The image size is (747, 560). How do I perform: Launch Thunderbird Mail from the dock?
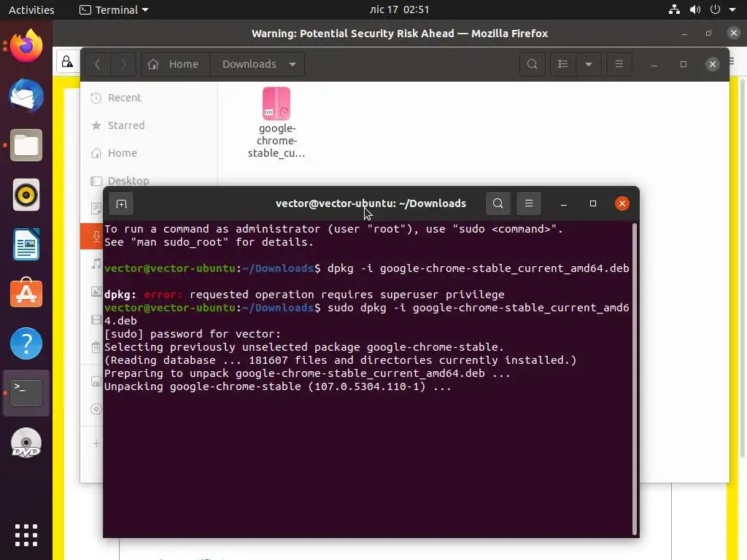click(26, 96)
